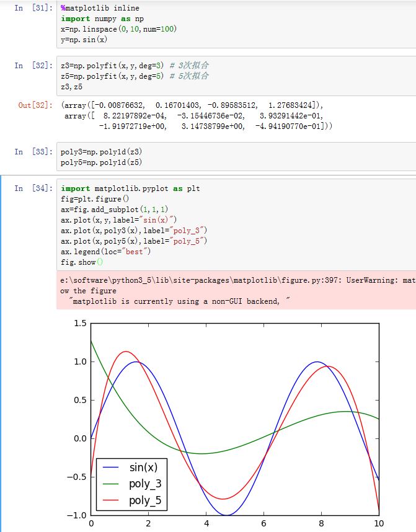416x532 pixels.
Task: Click the red Out[32] prompt label
Action: (35, 105)
